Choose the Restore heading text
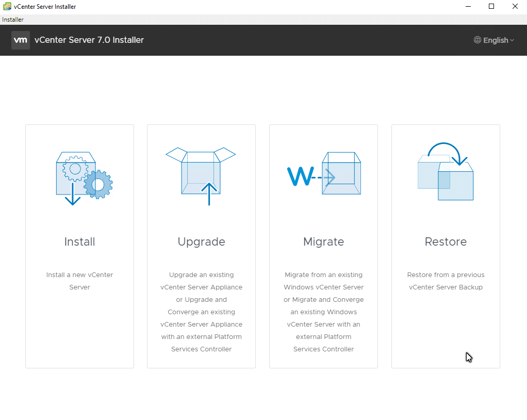The height and width of the screenshot is (420, 527). [x=446, y=241]
